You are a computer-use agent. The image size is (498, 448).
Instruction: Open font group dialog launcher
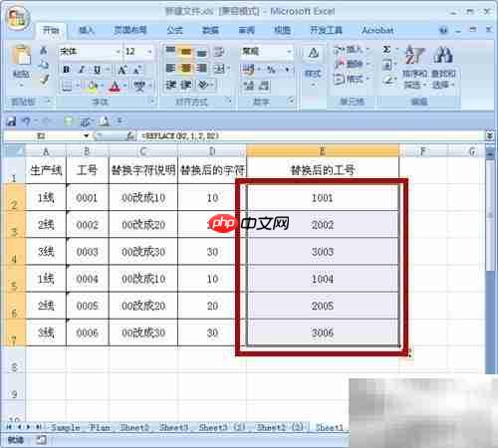pyautogui.click(x=152, y=101)
